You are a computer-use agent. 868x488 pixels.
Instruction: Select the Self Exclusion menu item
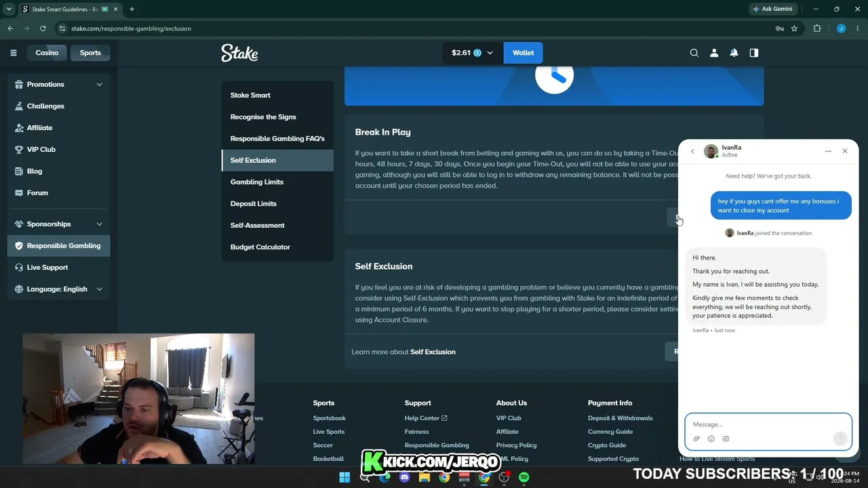click(277, 160)
